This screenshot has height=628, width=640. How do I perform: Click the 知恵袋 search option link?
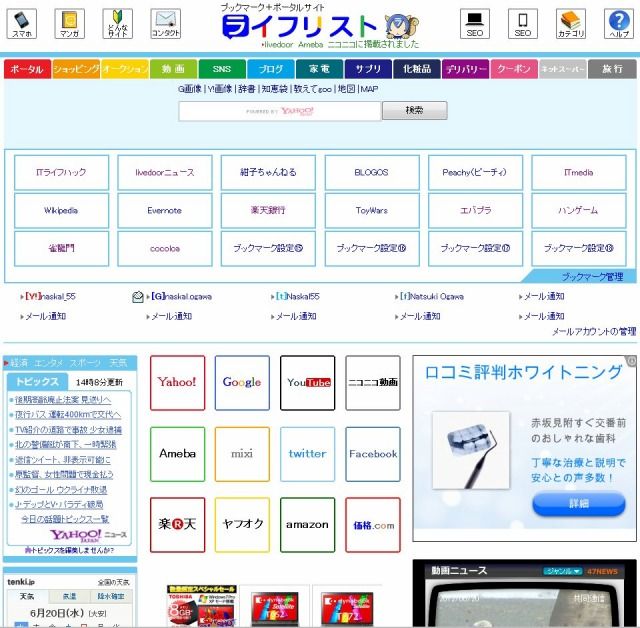click(274, 89)
